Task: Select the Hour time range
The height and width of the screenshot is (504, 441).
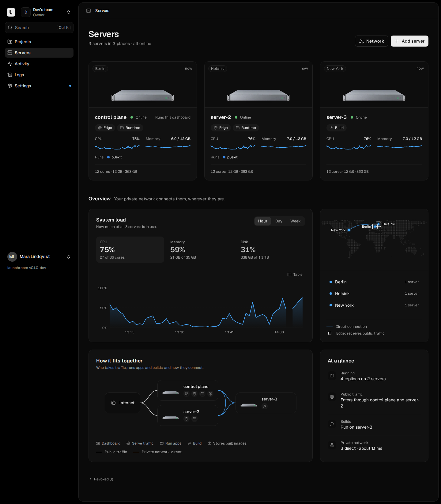Action: [x=263, y=221]
